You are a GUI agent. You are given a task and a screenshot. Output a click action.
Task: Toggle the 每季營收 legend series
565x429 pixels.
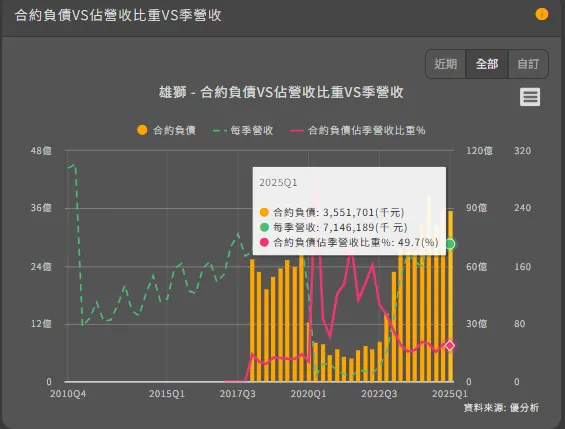click(243, 130)
